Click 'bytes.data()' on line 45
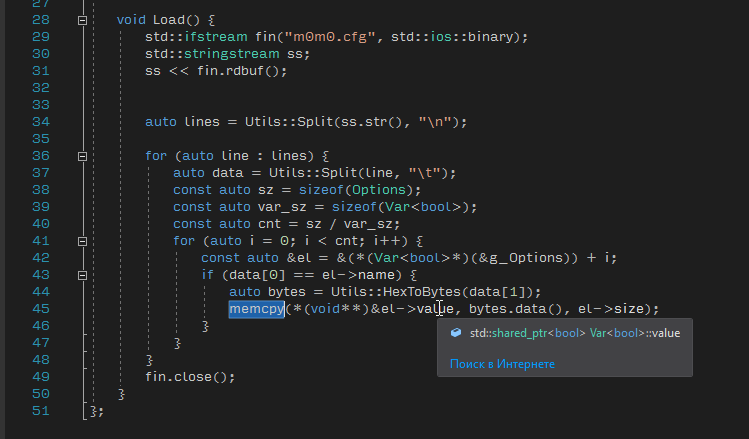The height and width of the screenshot is (439, 749). (515, 309)
